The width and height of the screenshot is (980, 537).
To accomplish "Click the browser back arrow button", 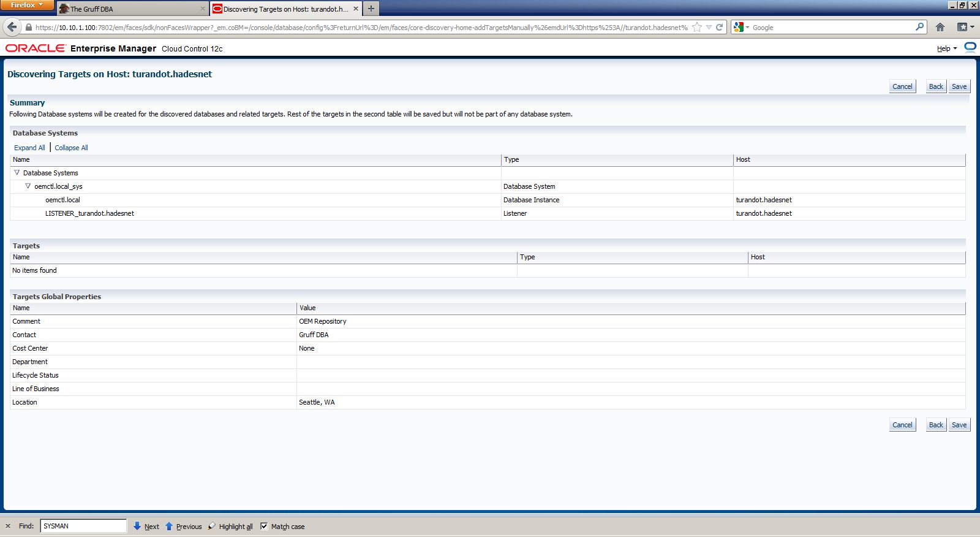I will click(12, 27).
